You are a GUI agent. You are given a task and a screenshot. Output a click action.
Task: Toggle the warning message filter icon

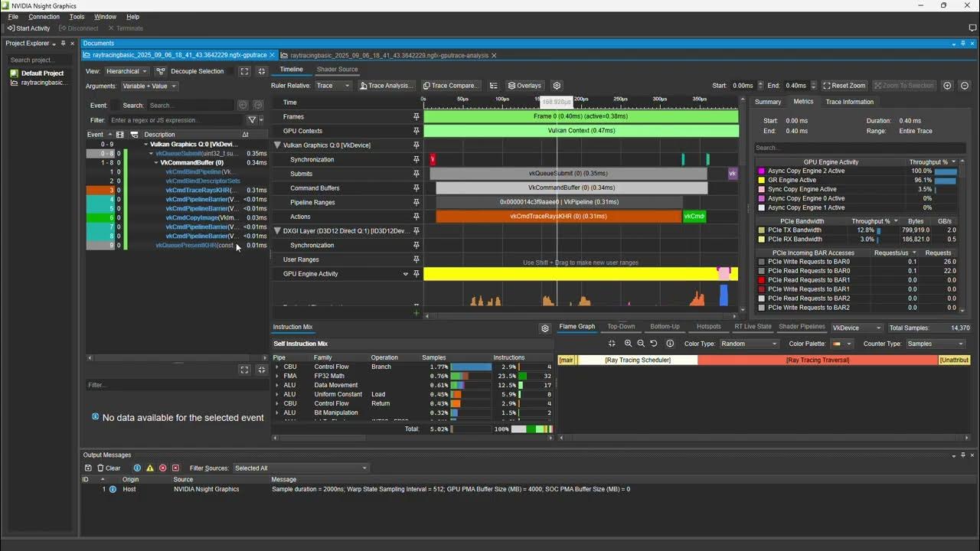click(x=150, y=468)
